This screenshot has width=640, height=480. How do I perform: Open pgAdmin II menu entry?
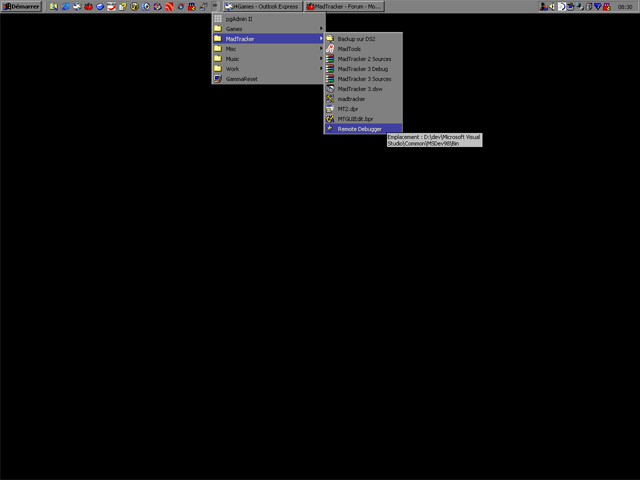click(269, 19)
